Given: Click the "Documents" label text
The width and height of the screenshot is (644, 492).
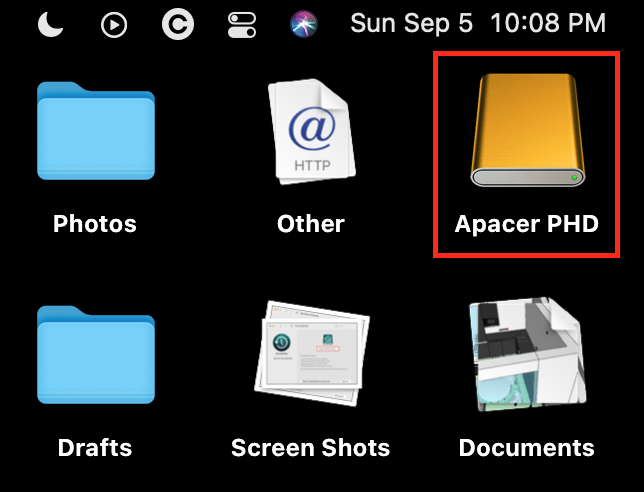Looking at the screenshot, I should pyautogui.click(x=527, y=448).
